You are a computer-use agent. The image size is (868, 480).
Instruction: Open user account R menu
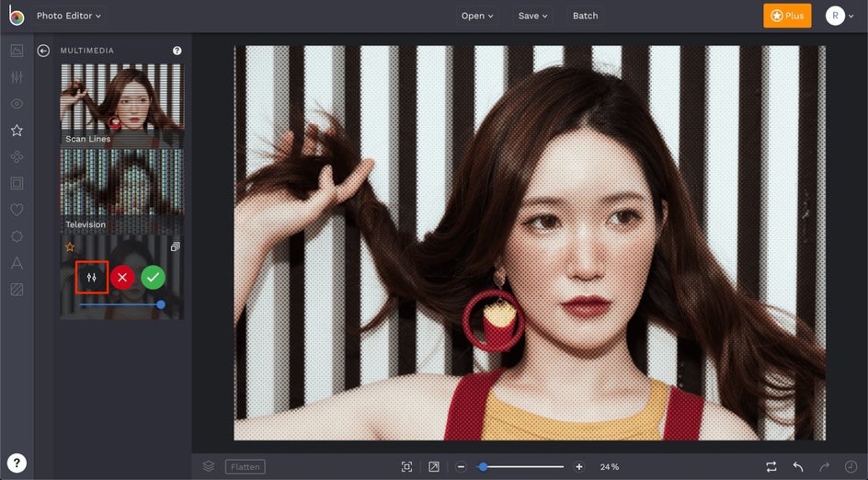[839, 16]
